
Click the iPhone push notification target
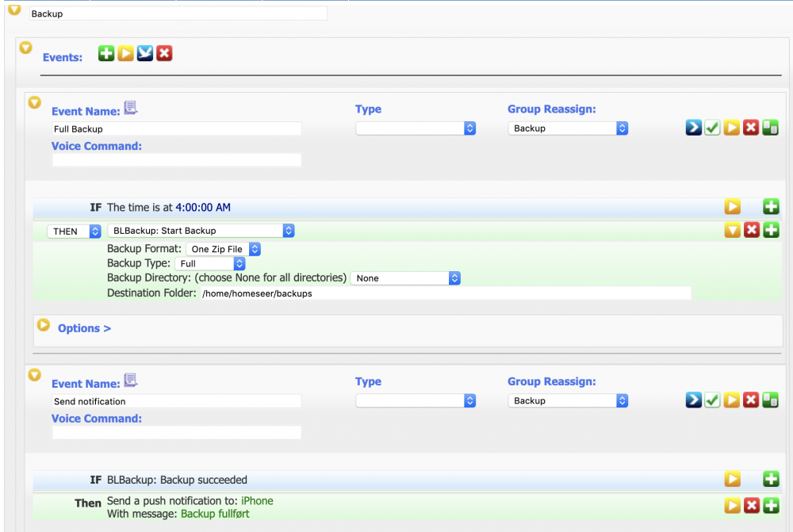pos(257,501)
